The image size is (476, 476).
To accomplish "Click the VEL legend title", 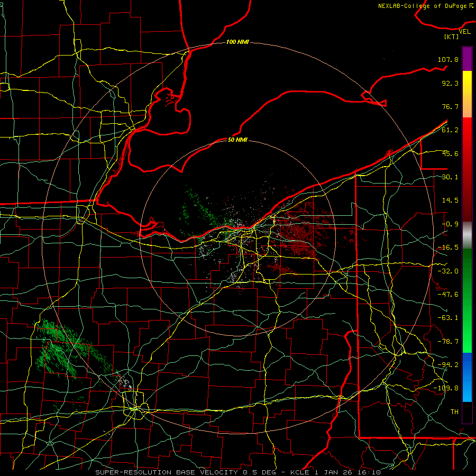I will tap(465, 32).
